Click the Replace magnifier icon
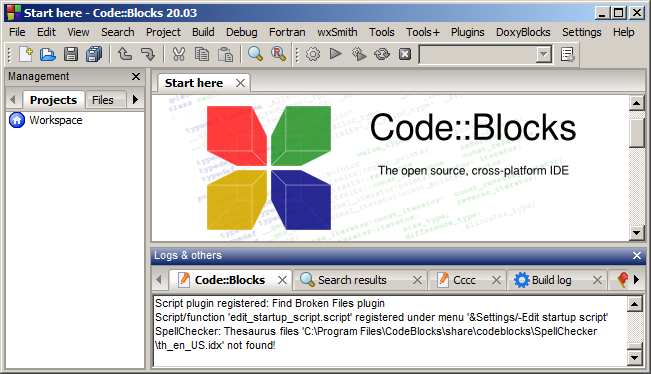This screenshot has height=374, width=651. tap(278, 54)
